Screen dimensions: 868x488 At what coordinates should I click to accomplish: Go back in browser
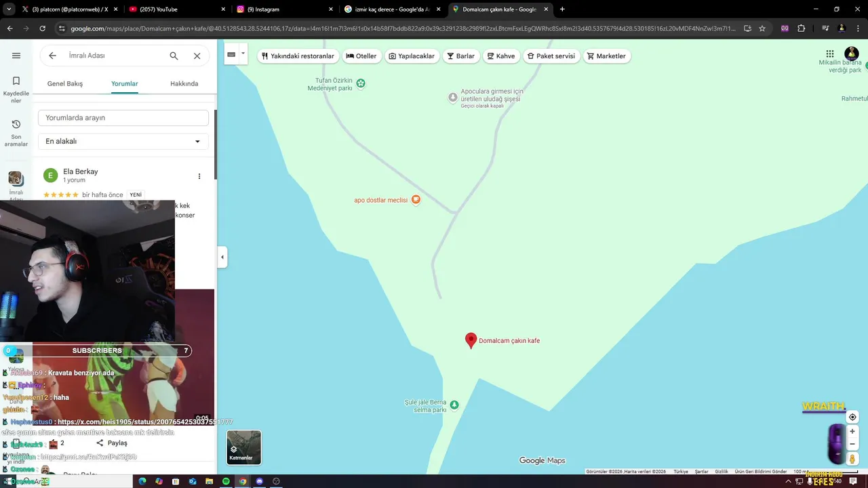click(x=9, y=28)
